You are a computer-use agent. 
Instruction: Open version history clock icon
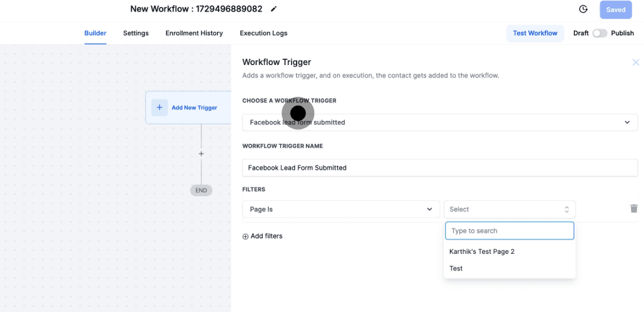click(583, 9)
